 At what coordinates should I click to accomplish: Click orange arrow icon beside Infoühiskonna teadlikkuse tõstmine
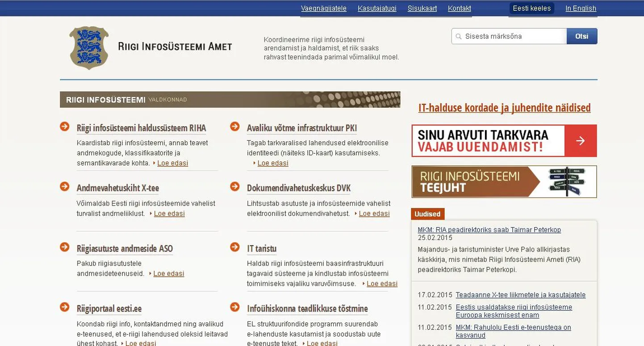pyautogui.click(x=235, y=307)
